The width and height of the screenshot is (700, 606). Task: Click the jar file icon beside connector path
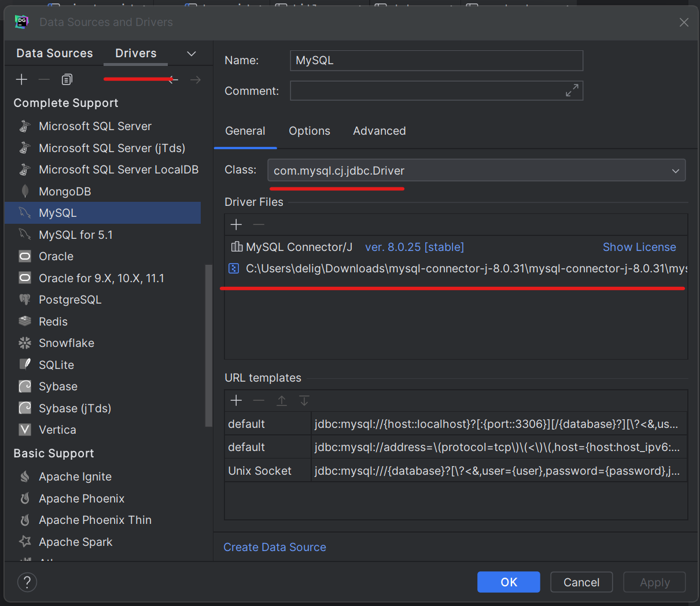[234, 268]
